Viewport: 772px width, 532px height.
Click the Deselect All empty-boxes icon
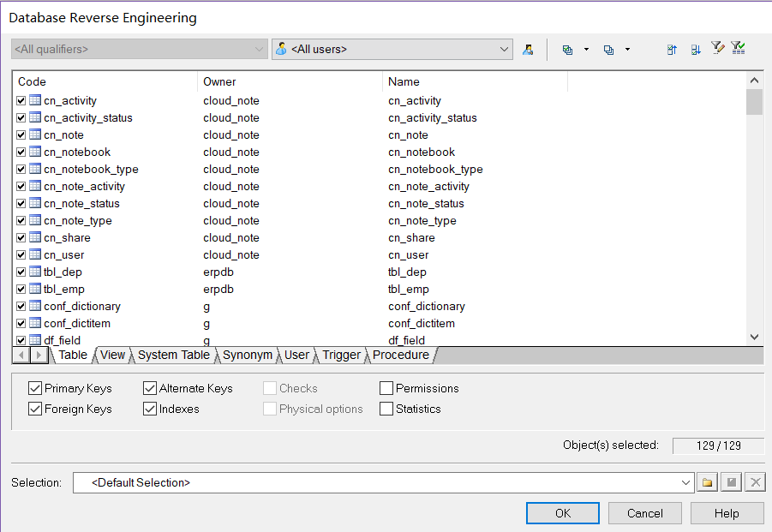click(608, 50)
